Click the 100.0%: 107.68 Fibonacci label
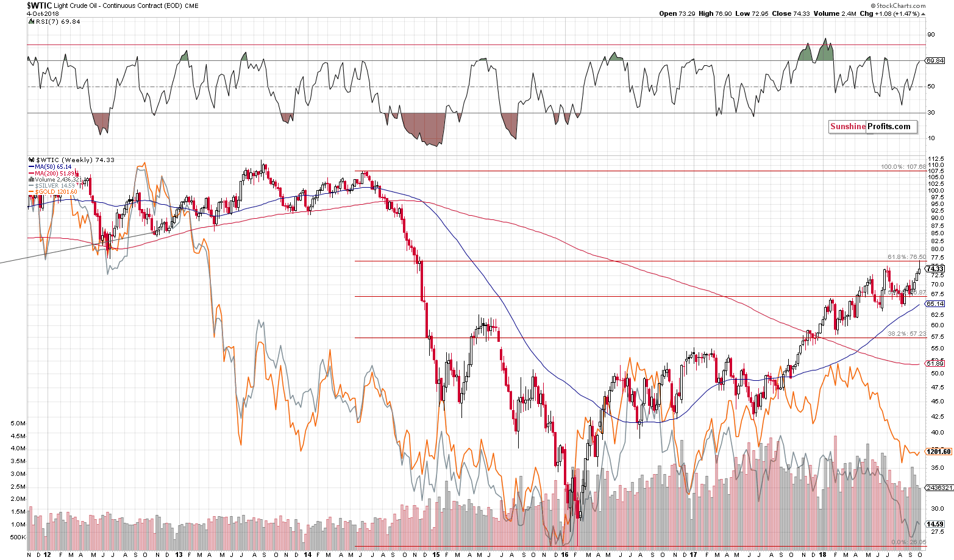954x560 pixels. [x=903, y=167]
